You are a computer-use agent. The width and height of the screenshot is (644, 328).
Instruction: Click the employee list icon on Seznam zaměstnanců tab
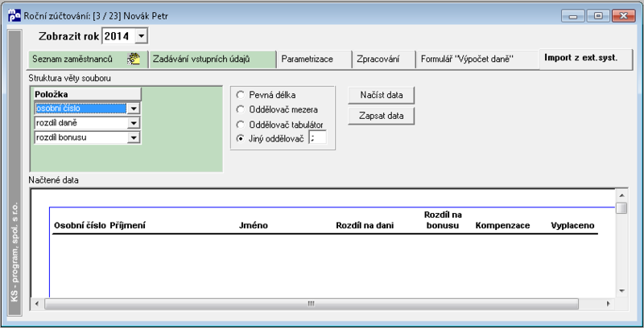tap(134, 59)
